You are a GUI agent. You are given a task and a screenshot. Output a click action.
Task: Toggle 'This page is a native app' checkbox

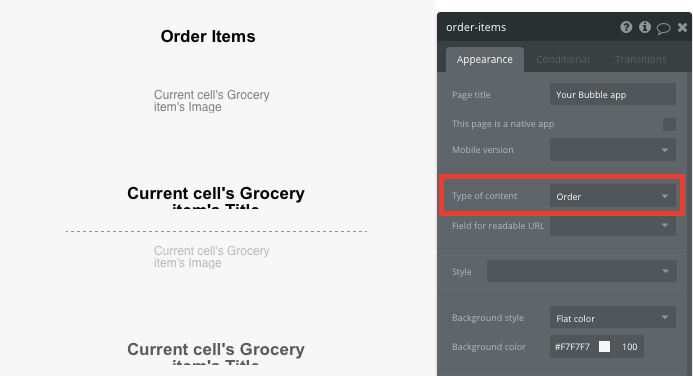[669, 125]
